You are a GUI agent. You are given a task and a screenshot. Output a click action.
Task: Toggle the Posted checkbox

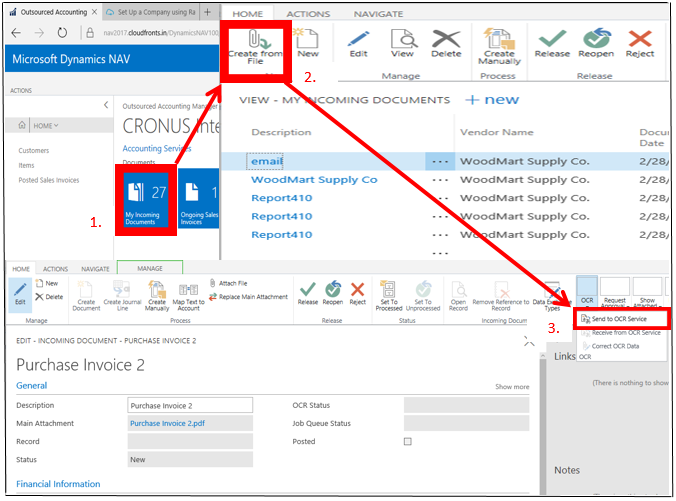pyautogui.click(x=407, y=442)
